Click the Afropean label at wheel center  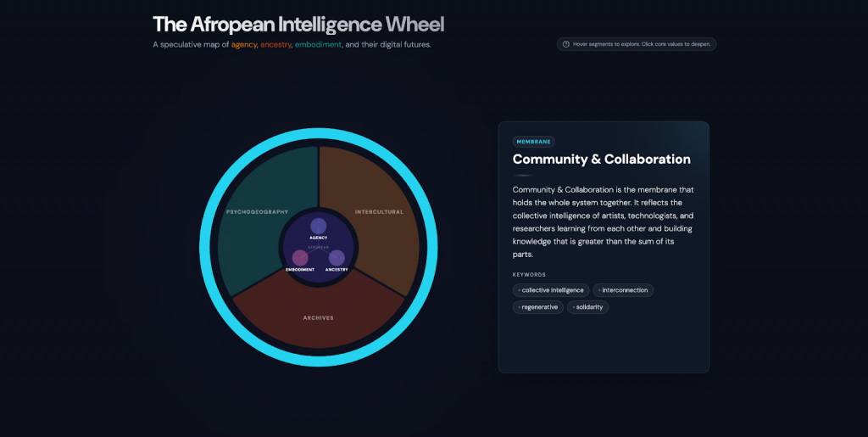[319, 247]
